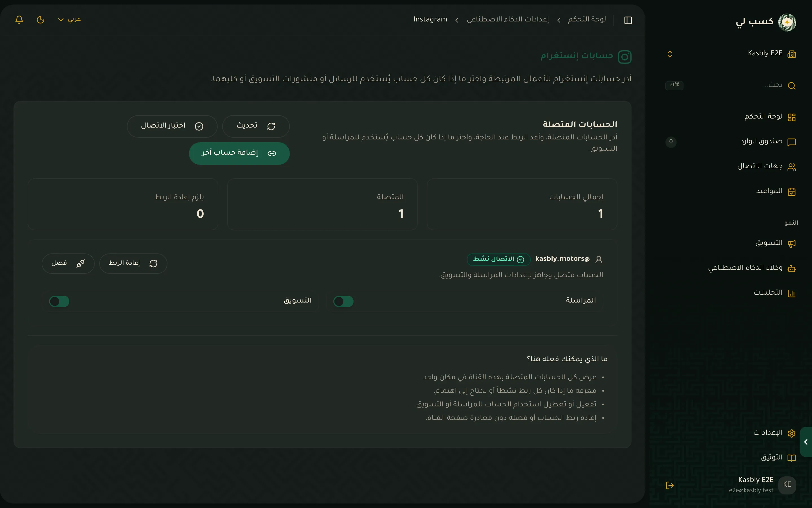Click the inbox chat bubble icon
The image size is (812, 508).
coord(791,142)
